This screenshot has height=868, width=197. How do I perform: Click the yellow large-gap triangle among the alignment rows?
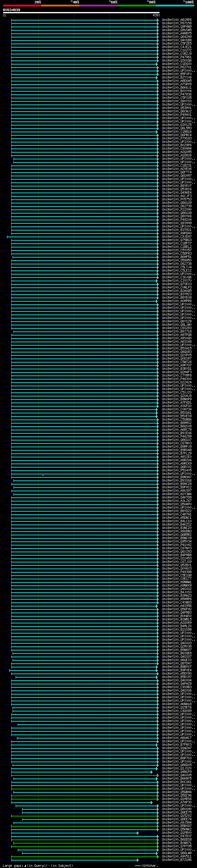click(43, 475)
